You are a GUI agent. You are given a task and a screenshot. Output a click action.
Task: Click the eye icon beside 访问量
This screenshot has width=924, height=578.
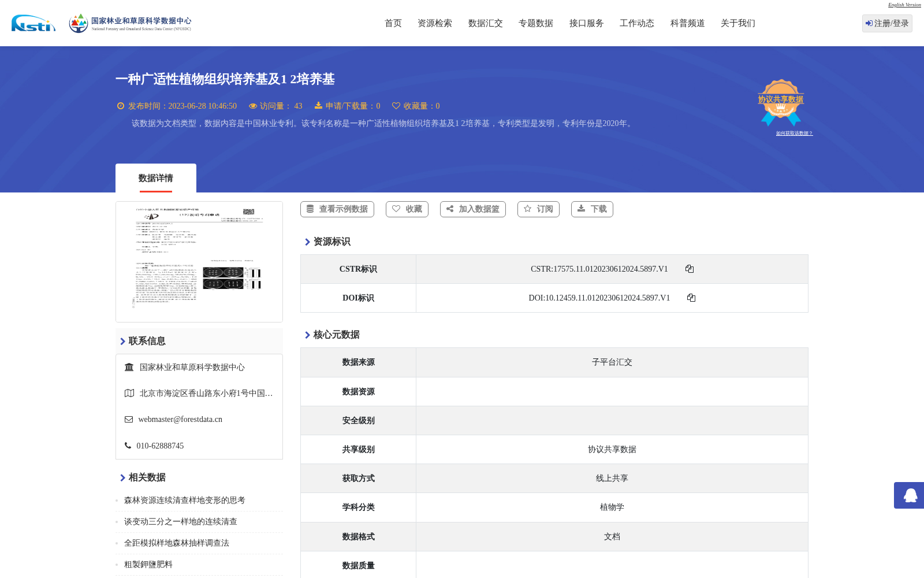coord(253,106)
